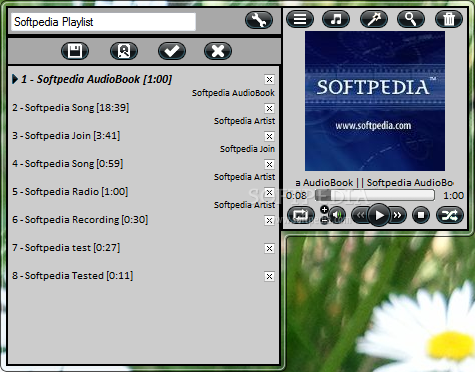This screenshot has height=372, width=475.
Task: Remove track 6 Softpedia Recording
Action: [x=269, y=220]
